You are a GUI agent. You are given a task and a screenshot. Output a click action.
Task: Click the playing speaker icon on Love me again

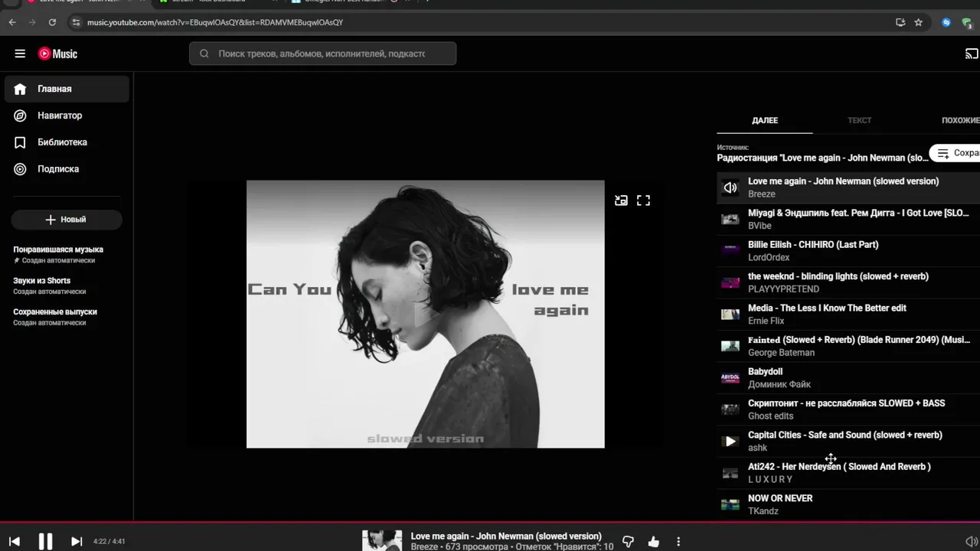730,187
